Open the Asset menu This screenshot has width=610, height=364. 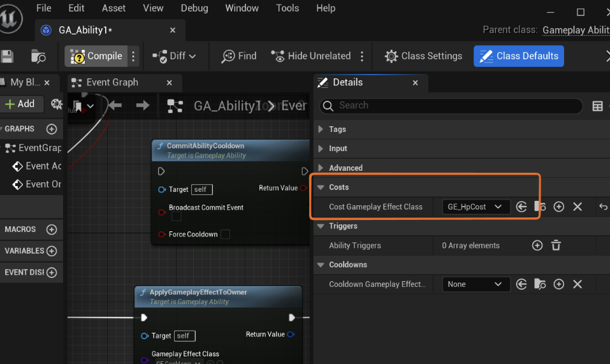(113, 8)
